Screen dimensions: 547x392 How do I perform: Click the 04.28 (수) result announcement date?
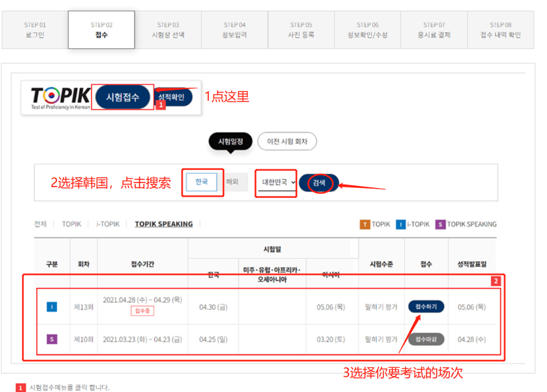pyautogui.click(x=472, y=339)
